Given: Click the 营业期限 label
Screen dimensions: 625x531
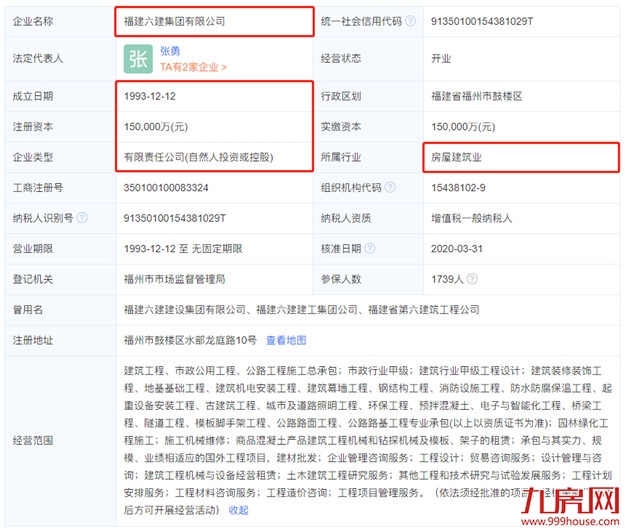Looking at the screenshot, I should 33,248.
